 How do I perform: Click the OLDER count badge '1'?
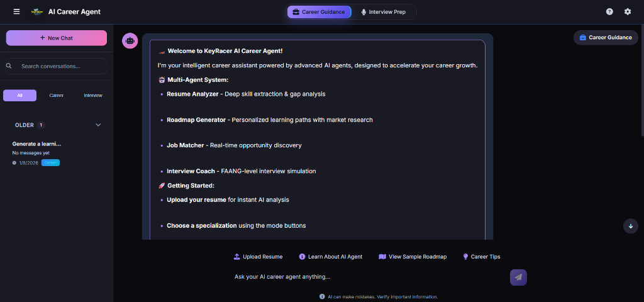[x=41, y=125]
